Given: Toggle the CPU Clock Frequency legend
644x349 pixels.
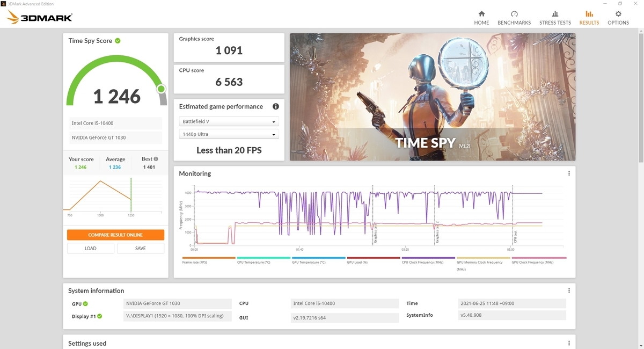Looking at the screenshot, I should pyautogui.click(x=428, y=260).
